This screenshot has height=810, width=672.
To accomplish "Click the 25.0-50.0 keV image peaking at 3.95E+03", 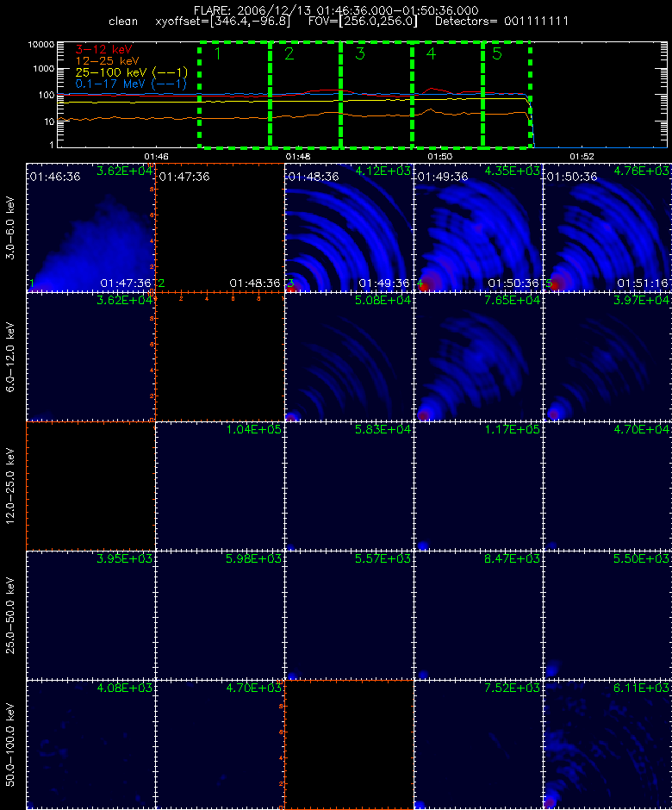I will 91,615.
